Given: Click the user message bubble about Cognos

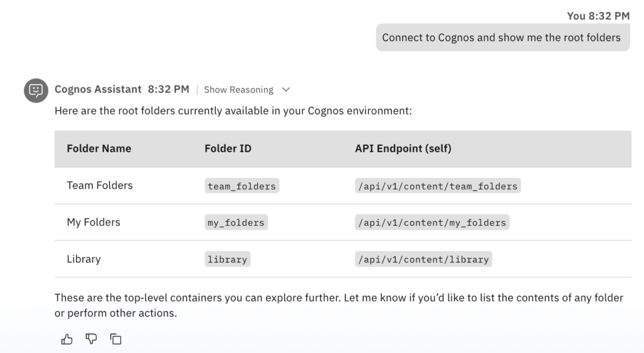Looking at the screenshot, I should 502,38.
